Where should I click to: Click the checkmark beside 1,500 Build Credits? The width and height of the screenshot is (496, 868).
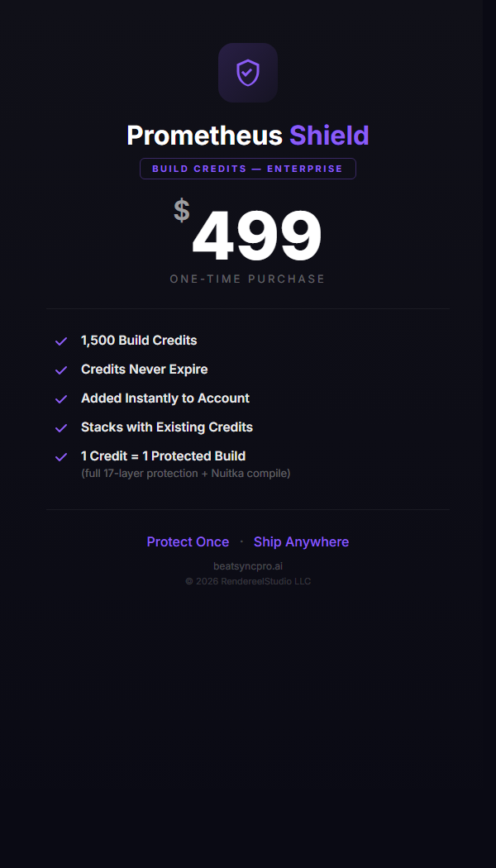(x=60, y=341)
